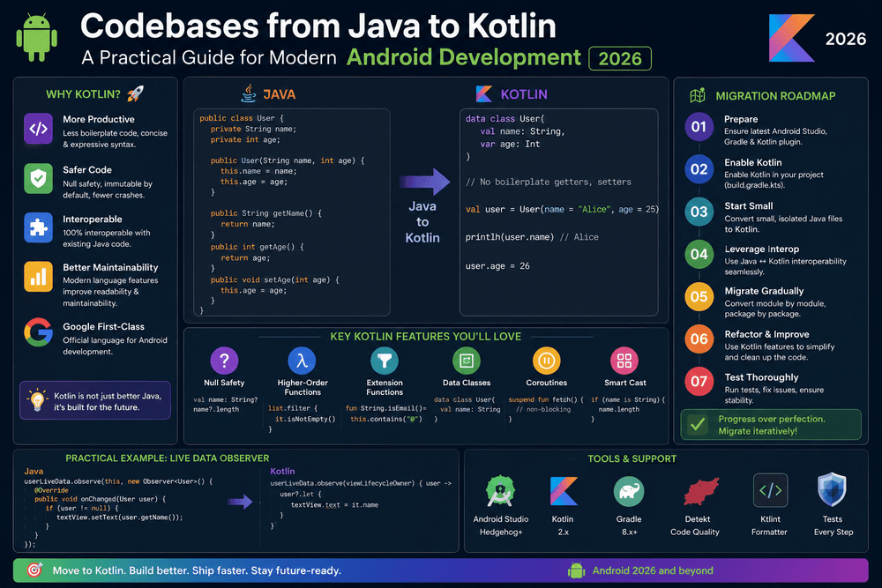Click the green outlined 2026 badge in the title
Viewport: 882px width, 588px height.
click(620, 58)
